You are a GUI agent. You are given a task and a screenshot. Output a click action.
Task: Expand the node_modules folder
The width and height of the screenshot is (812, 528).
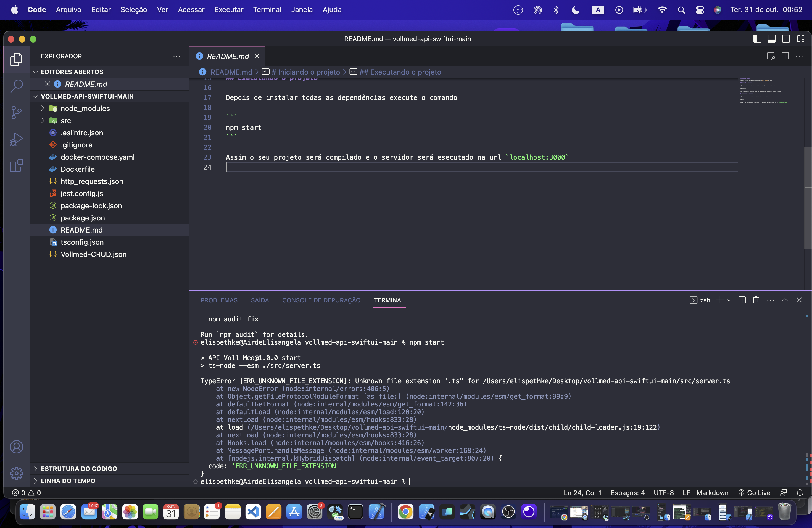coord(43,108)
